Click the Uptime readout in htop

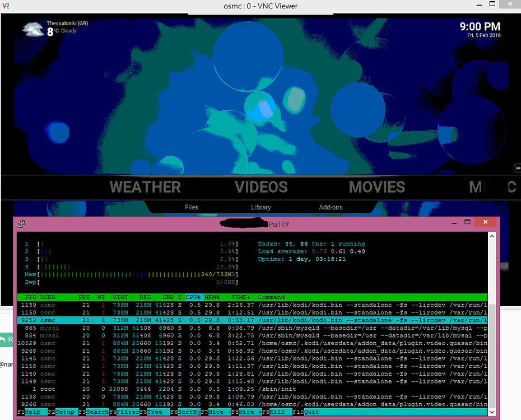[x=302, y=259]
